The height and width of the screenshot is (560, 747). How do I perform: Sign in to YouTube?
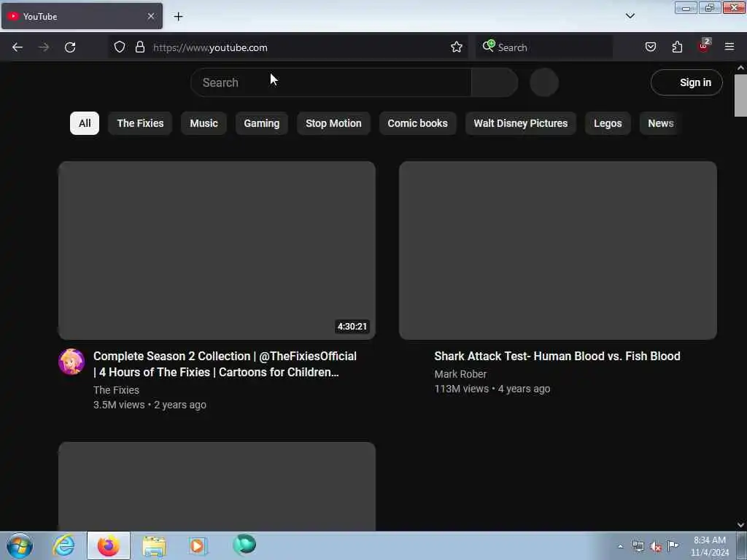click(x=686, y=82)
